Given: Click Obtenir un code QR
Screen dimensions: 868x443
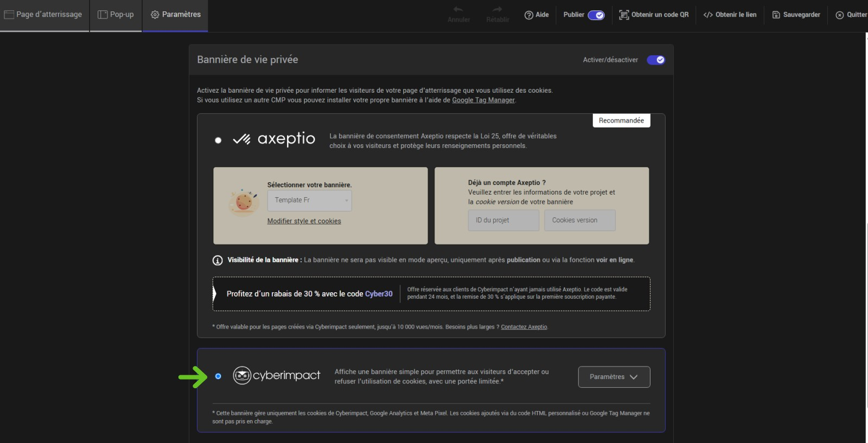Looking at the screenshot, I should click(x=654, y=15).
